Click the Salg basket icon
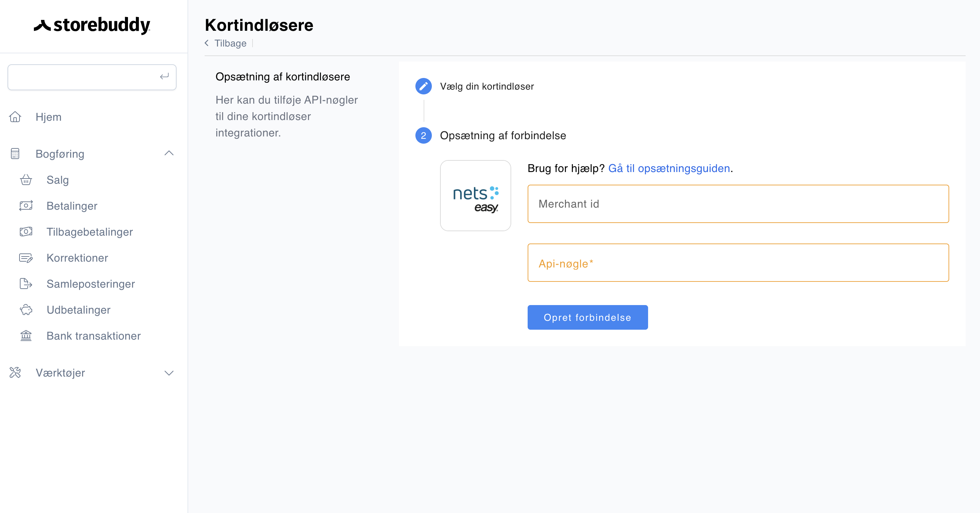The width and height of the screenshot is (980, 513). tap(26, 180)
